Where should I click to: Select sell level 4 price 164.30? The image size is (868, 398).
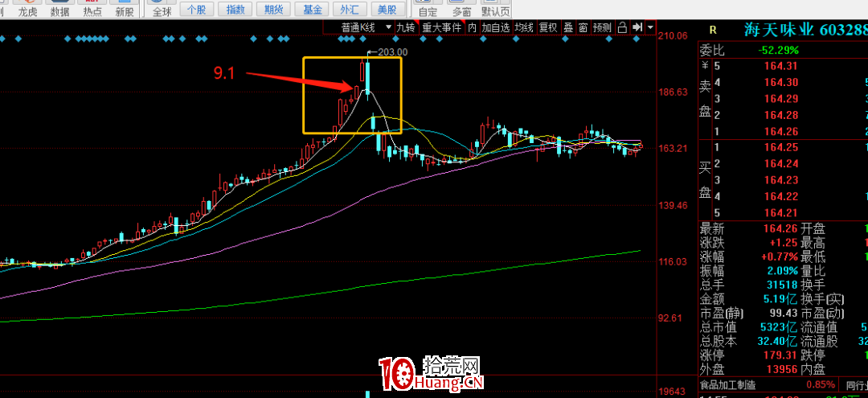pos(783,83)
